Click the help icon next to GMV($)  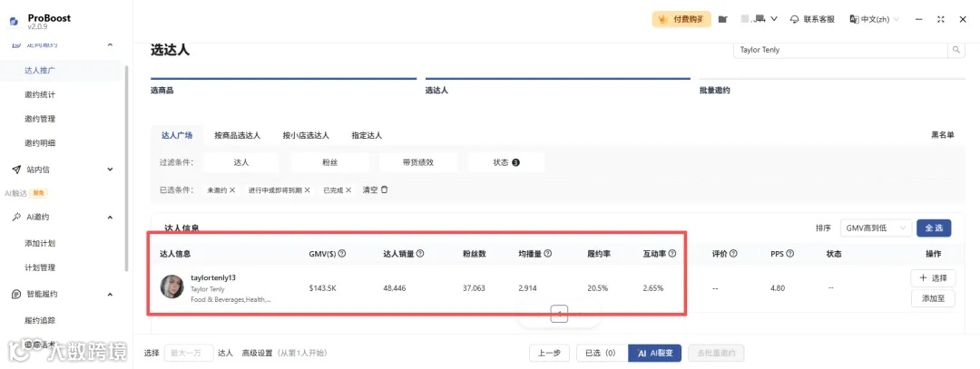342,254
